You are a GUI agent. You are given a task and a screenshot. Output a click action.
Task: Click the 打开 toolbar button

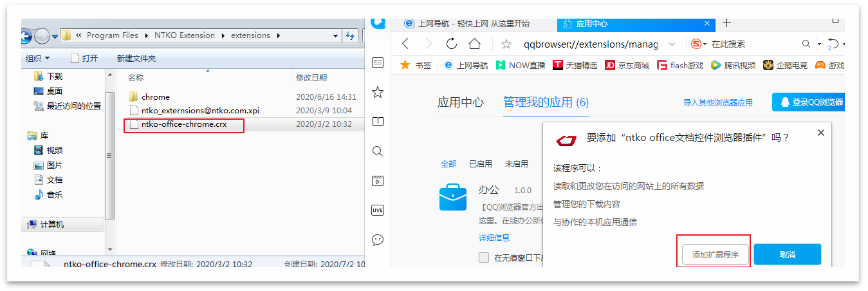pos(84,58)
